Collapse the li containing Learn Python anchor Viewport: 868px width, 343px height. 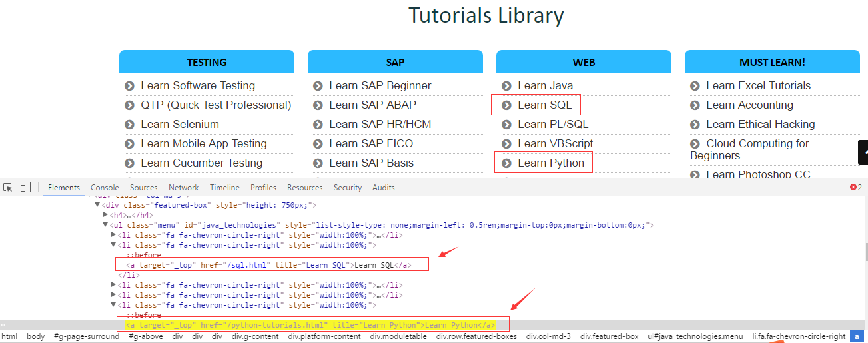pos(113,305)
